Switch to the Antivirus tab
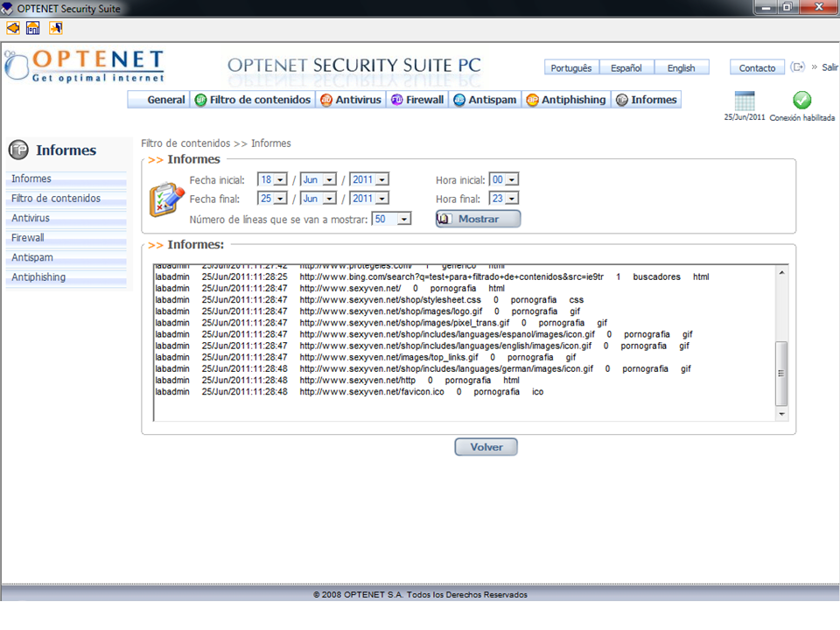Screen dimensions: 840x630 click(x=351, y=100)
